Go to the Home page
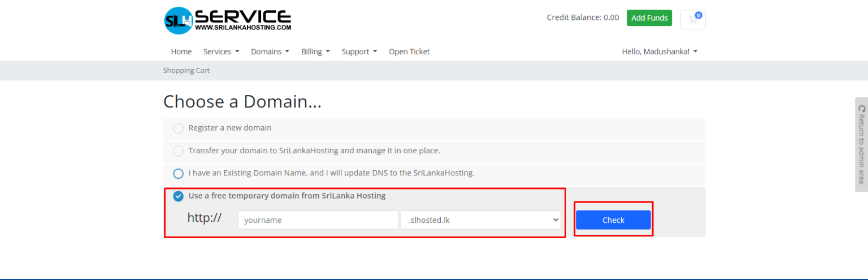Image resolution: width=868 pixels, height=280 pixels. [181, 51]
